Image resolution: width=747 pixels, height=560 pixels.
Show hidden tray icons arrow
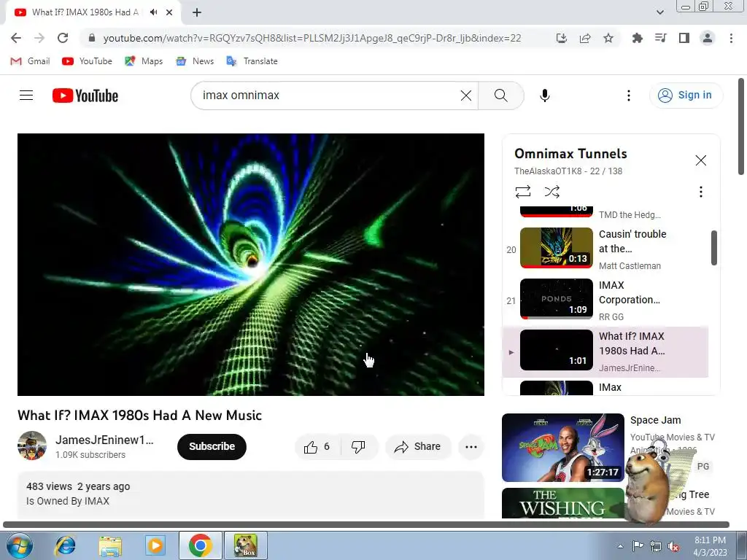pos(620,546)
